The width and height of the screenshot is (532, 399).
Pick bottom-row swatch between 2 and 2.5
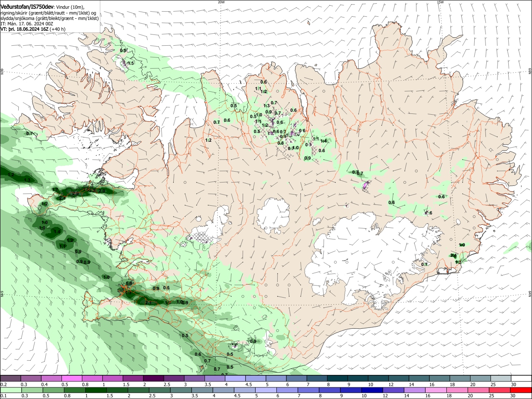tap(138, 390)
